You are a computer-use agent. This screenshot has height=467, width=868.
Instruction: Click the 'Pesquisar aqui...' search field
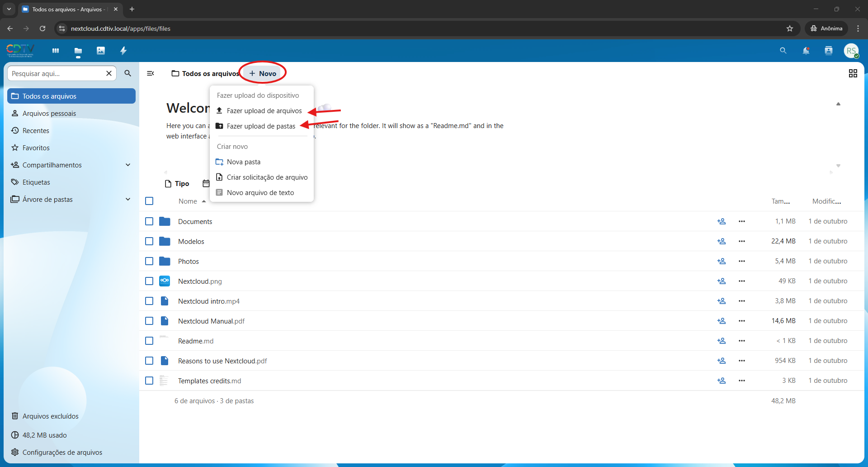pyautogui.click(x=57, y=73)
